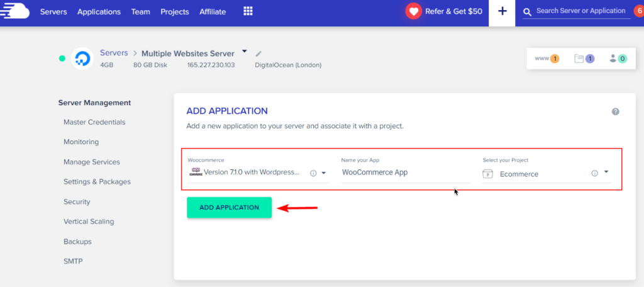644x287 pixels.
Task: Expand the server name dropdown arrow
Action: coord(245,52)
